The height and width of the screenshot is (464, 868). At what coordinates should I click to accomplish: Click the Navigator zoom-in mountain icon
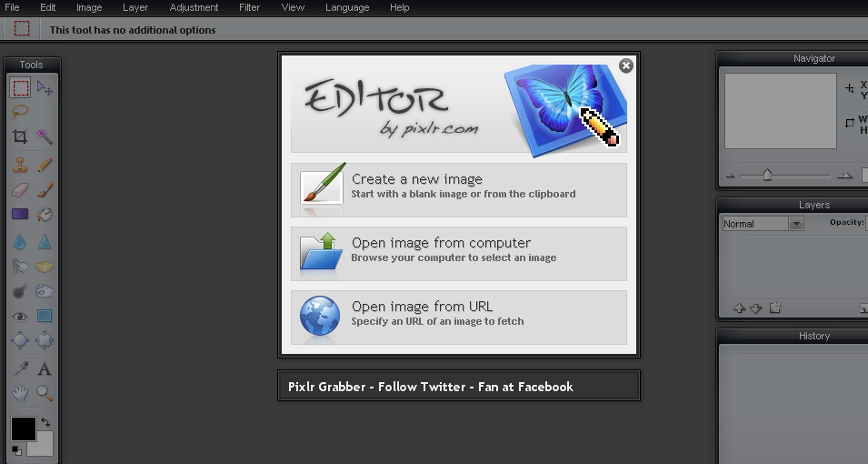pos(844,176)
